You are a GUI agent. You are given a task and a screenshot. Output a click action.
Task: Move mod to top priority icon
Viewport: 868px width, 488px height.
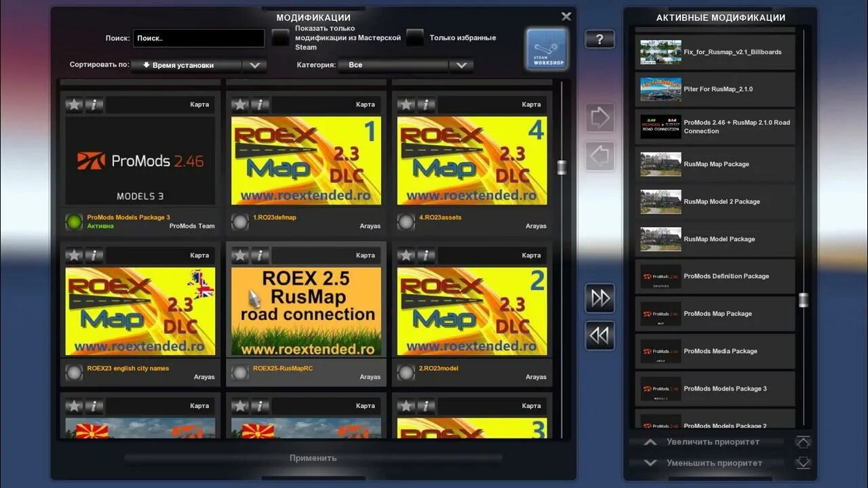coord(803,442)
